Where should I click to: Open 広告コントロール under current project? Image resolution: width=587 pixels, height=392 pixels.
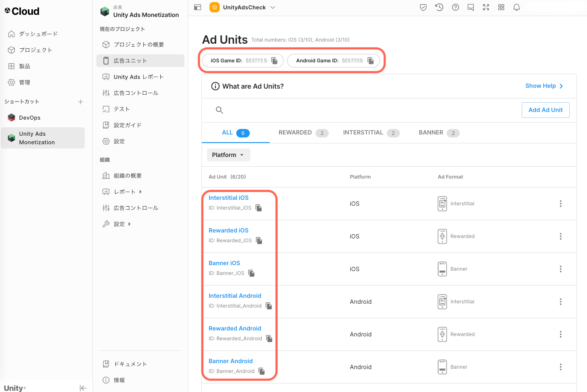click(136, 93)
